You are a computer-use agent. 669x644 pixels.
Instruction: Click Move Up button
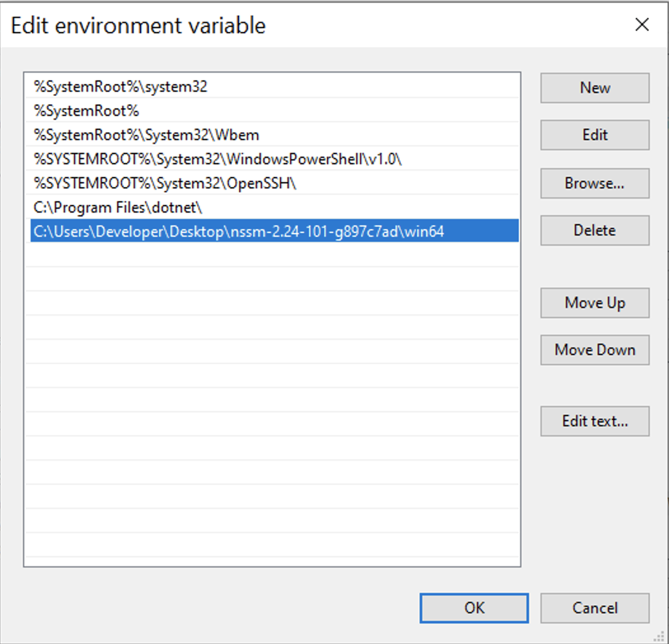(x=595, y=303)
